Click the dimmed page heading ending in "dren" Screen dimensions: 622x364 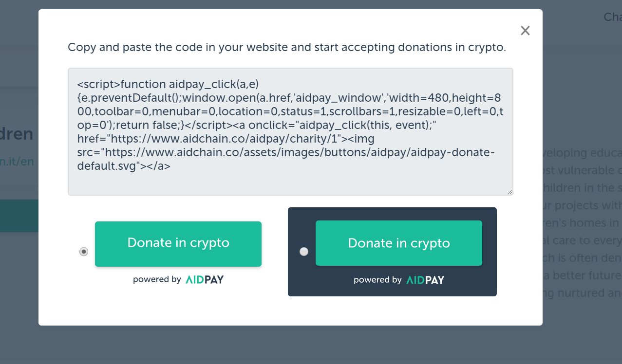point(17,134)
